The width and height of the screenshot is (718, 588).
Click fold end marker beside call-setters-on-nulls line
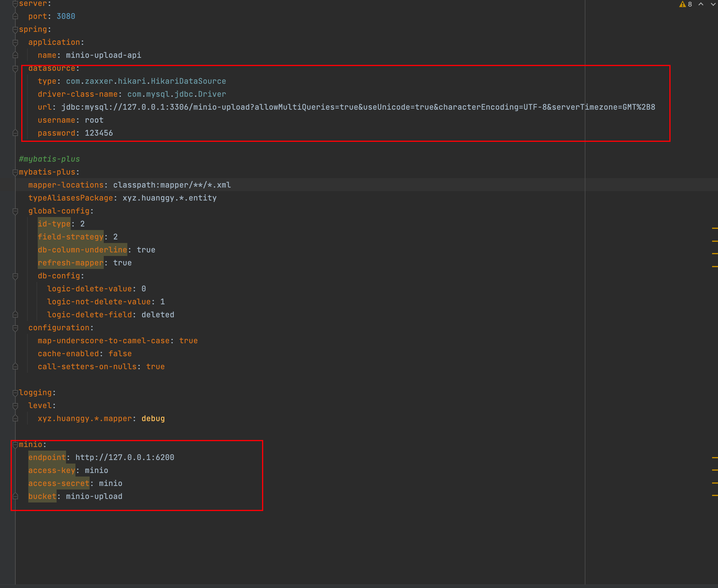(x=15, y=367)
